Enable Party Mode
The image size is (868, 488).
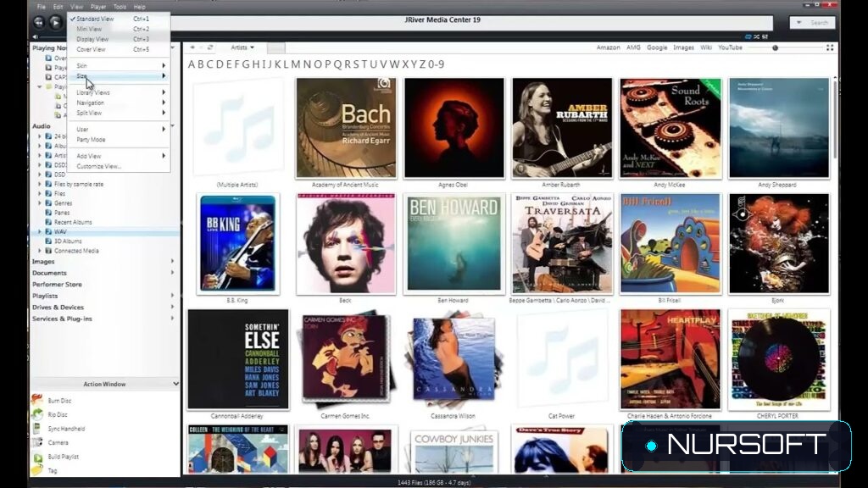tap(118, 140)
